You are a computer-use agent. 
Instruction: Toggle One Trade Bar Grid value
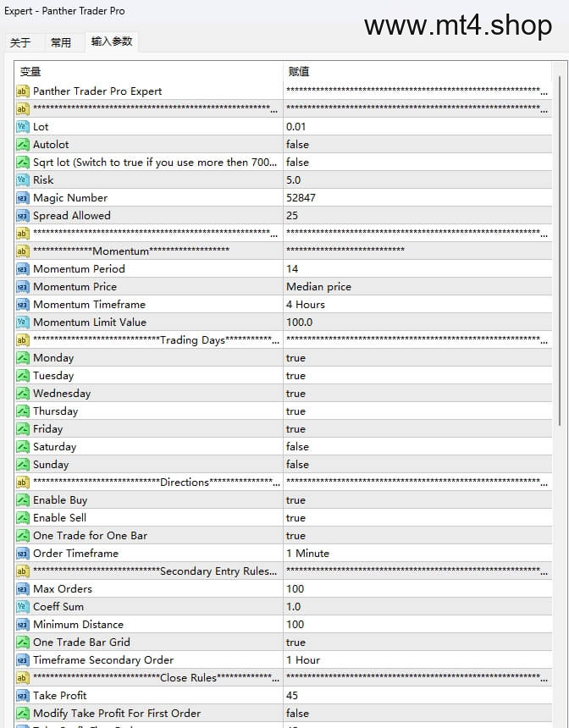point(296,643)
